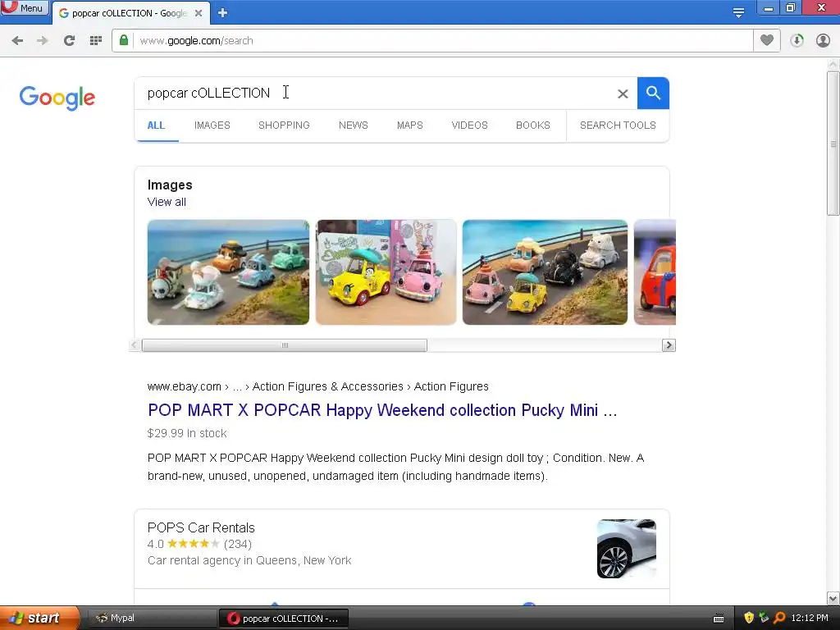840x630 pixels.
Task: Switch to Mypal taskbar window
Action: pos(152,619)
